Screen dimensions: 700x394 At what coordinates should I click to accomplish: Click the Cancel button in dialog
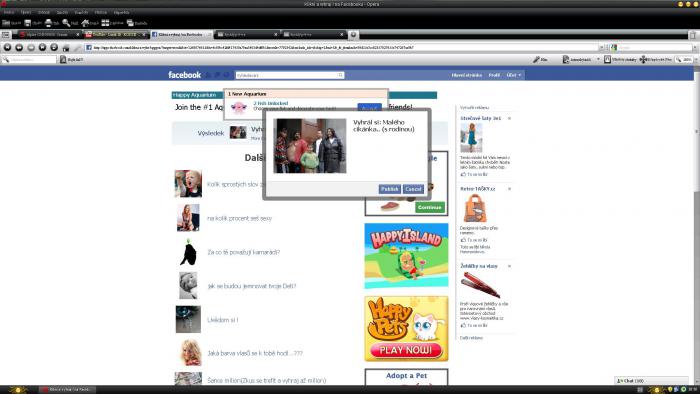(413, 189)
